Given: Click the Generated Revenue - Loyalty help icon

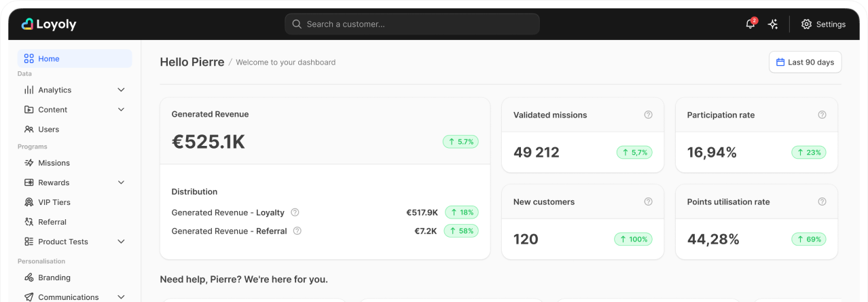Looking at the screenshot, I should [x=295, y=212].
